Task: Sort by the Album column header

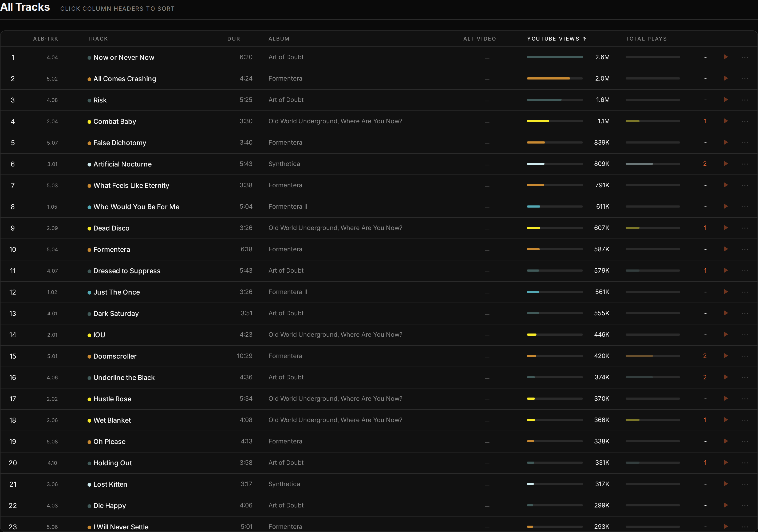Action: (279, 39)
